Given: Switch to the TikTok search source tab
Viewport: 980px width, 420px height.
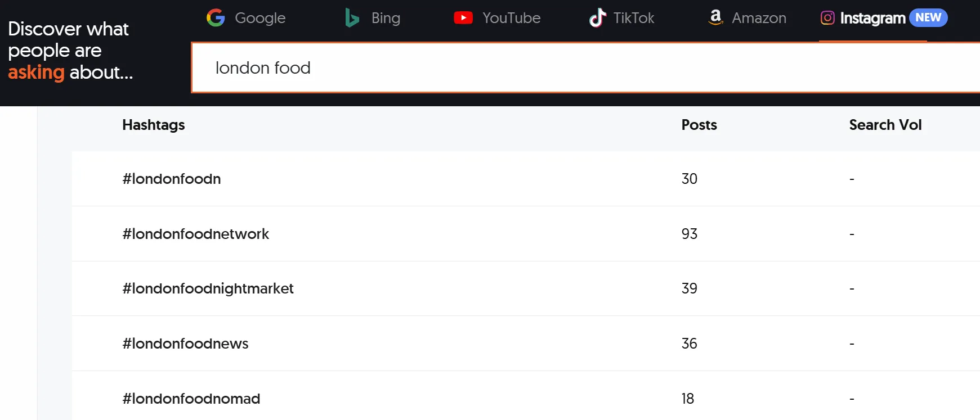Looking at the screenshot, I should coord(622,17).
